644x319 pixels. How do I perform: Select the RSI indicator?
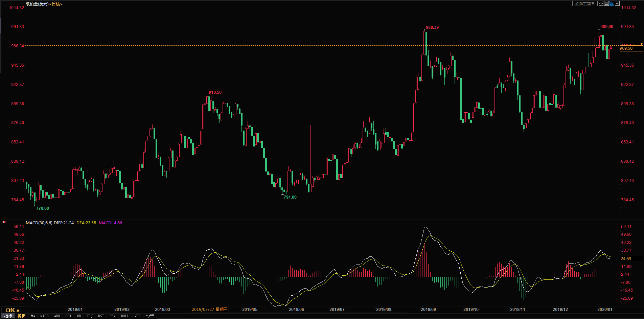point(101,316)
